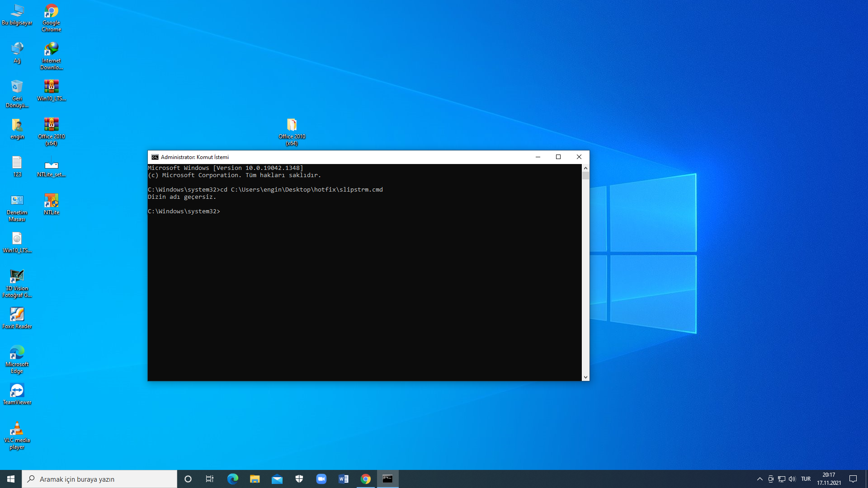
Task: Click the last C:\Windows\system32> prompt
Action: 184,211
